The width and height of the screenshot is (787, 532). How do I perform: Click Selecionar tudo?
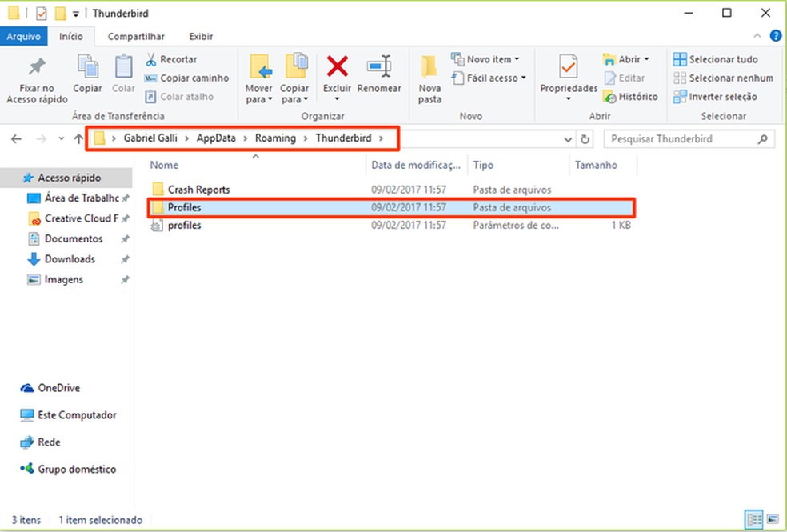pos(716,59)
